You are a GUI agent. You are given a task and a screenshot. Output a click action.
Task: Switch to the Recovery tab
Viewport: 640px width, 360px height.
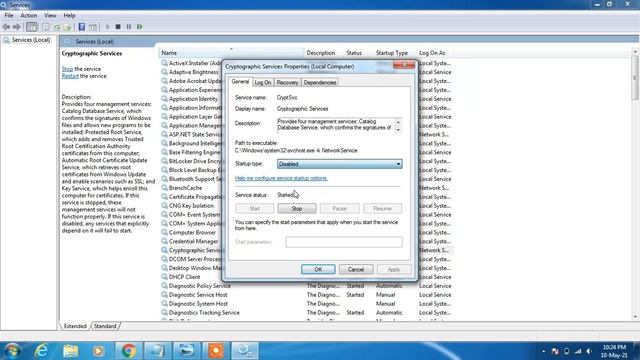tap(287, 82)
